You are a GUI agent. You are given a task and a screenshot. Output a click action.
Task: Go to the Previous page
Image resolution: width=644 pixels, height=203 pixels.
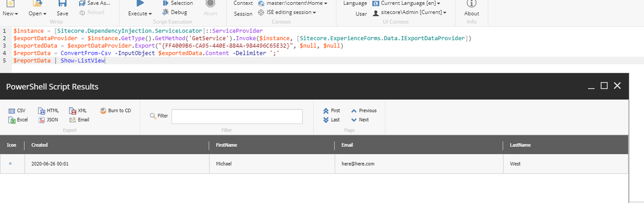tap(364, 110)
